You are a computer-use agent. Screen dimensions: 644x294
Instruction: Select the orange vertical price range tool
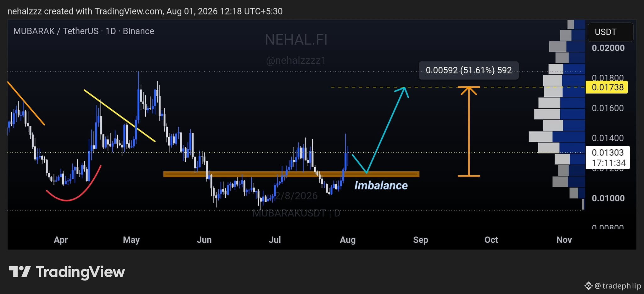click(x=469, y=131)
